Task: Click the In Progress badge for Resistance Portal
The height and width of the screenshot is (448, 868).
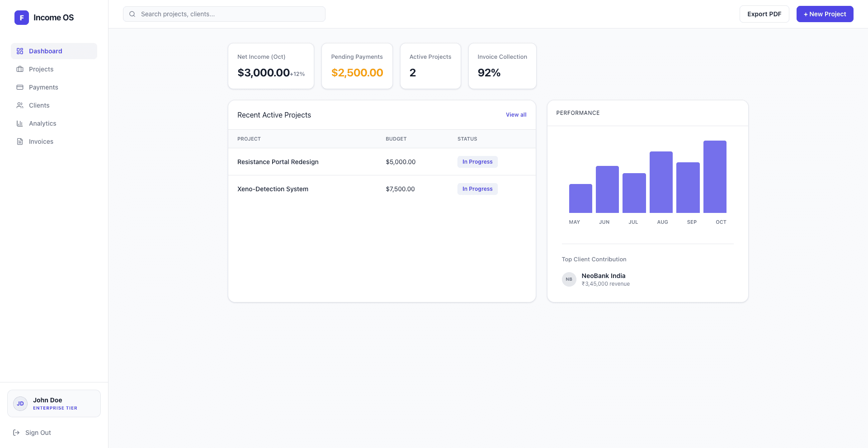Action: [477, 162]
